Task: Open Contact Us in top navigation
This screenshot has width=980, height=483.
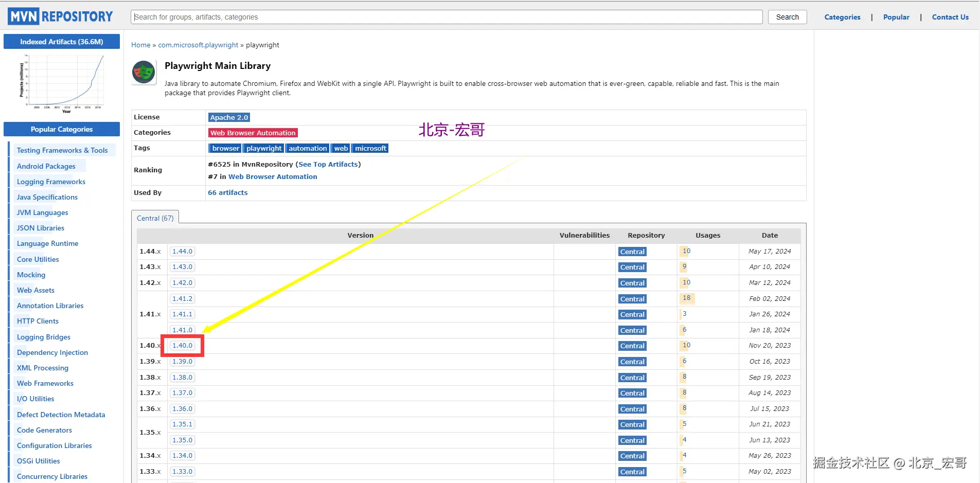Action: (x=950, y=17)
